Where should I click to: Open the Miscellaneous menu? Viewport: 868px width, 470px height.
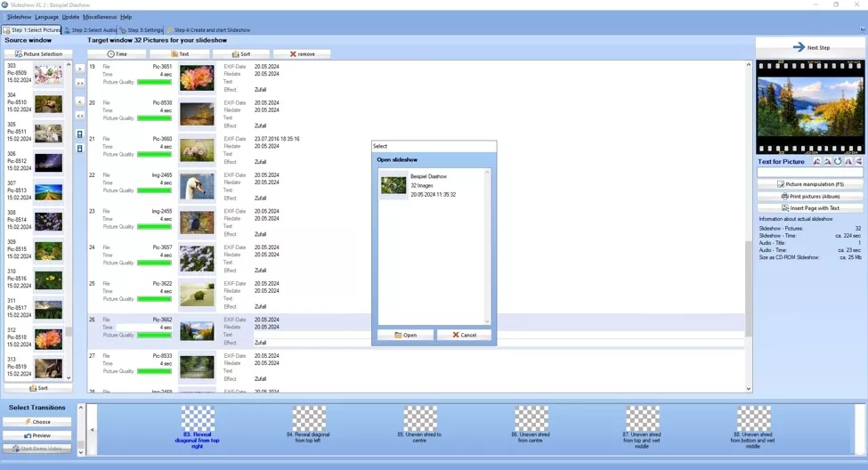pos(100,17)
